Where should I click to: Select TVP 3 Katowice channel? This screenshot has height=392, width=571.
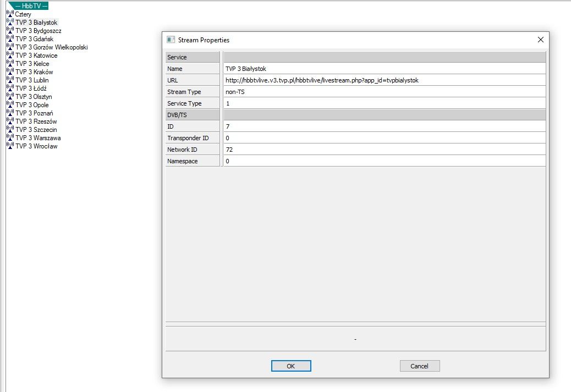(x=36, y=56)
